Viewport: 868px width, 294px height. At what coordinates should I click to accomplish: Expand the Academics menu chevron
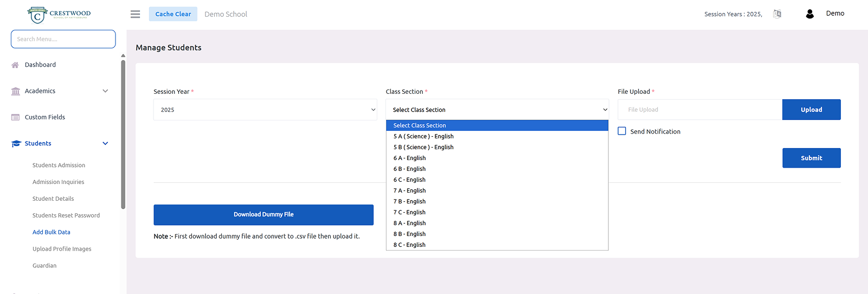tap(105, 91)
